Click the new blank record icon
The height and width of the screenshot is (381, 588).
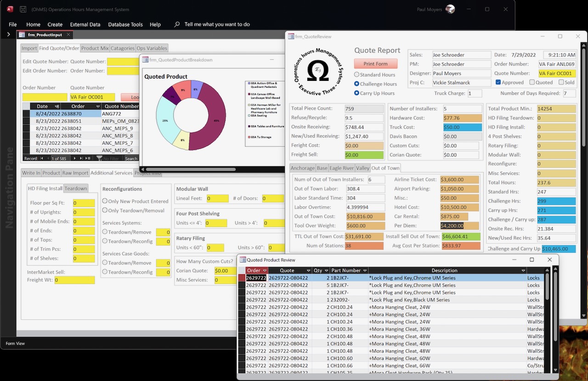87,158
